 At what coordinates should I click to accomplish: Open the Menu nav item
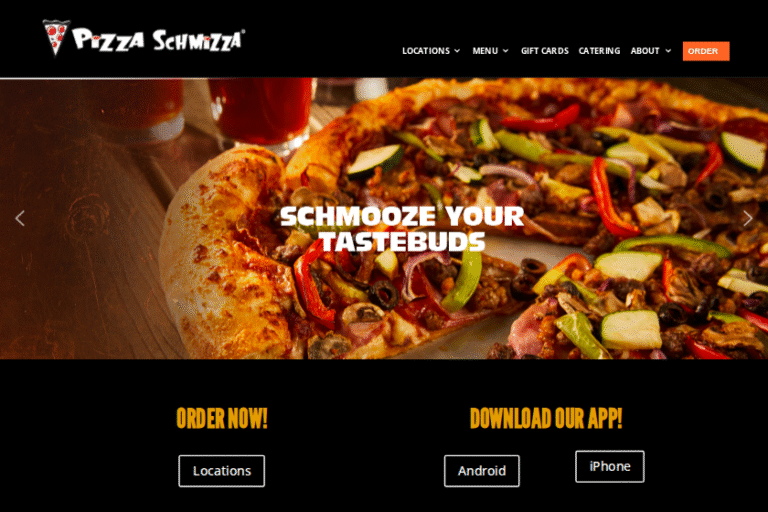(x=485, y=51)
